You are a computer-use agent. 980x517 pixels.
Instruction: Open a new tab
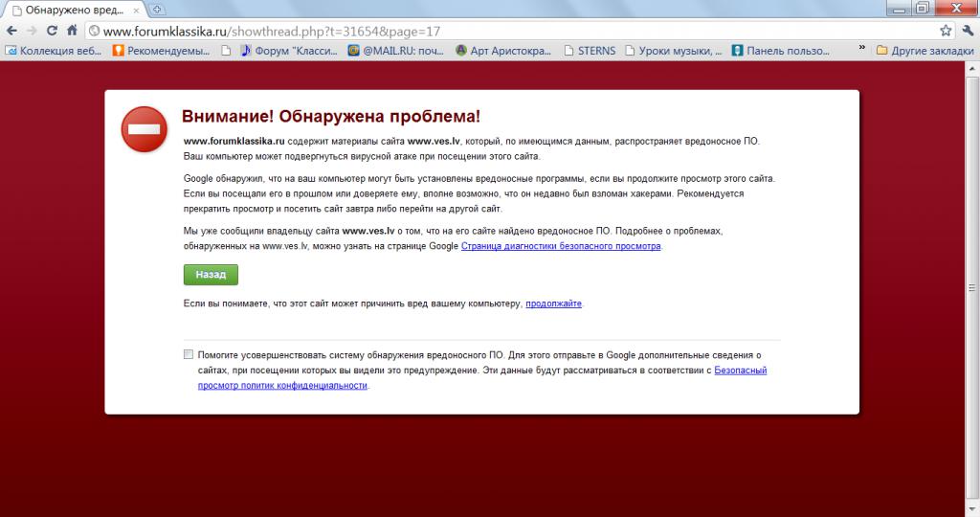pyautogui.click(x=157, y=10)
